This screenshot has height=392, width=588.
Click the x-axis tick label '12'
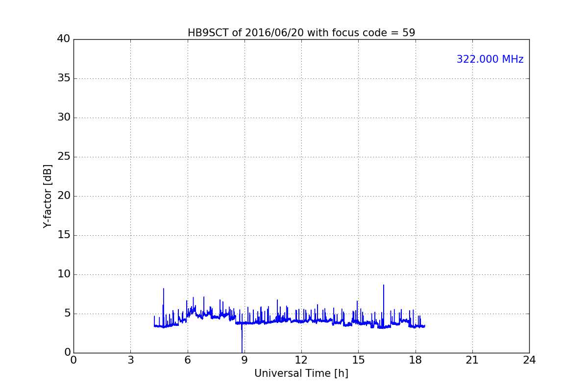(x=301, y=360)
